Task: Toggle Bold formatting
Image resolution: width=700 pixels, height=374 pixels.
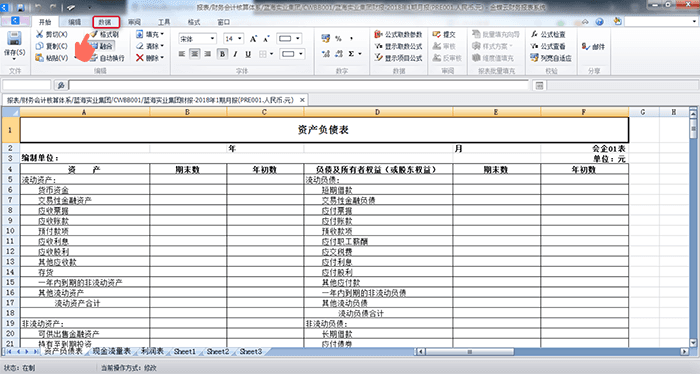Action: [222, 54]
